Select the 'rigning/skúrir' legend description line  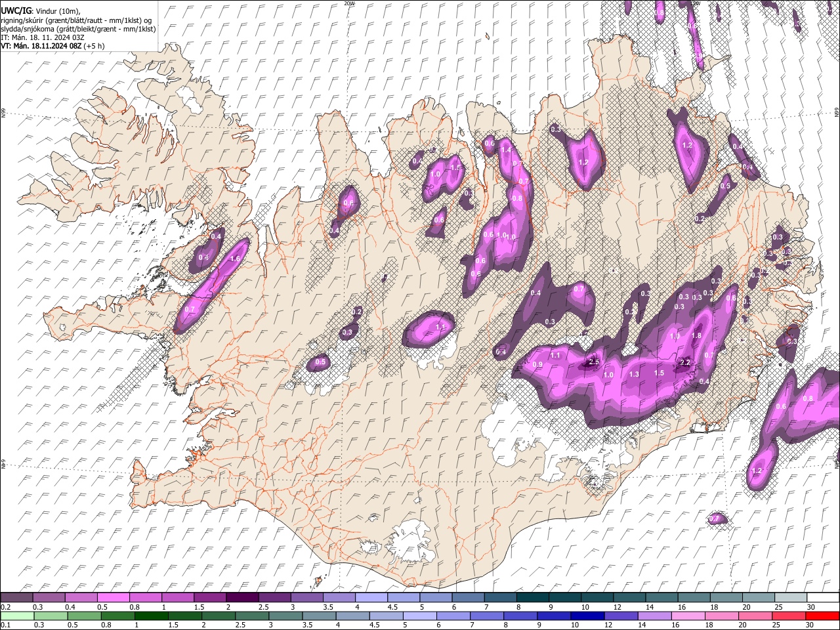coord(76,20)
